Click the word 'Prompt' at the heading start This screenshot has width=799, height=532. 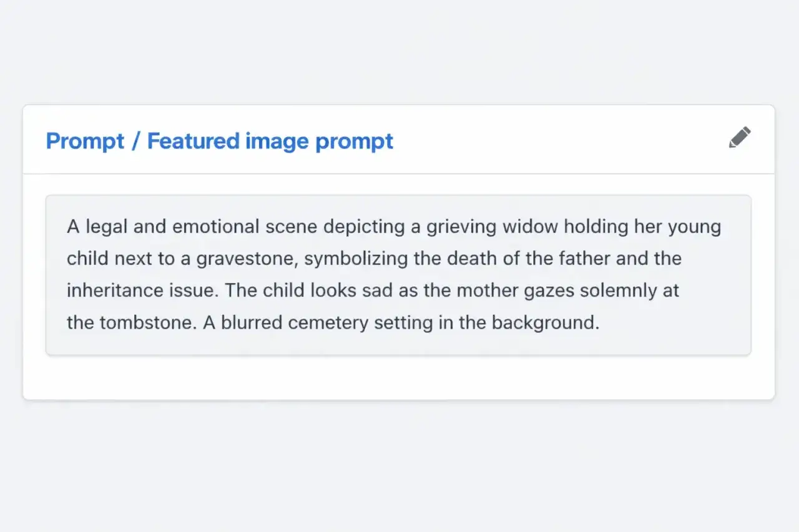point(86,141)
